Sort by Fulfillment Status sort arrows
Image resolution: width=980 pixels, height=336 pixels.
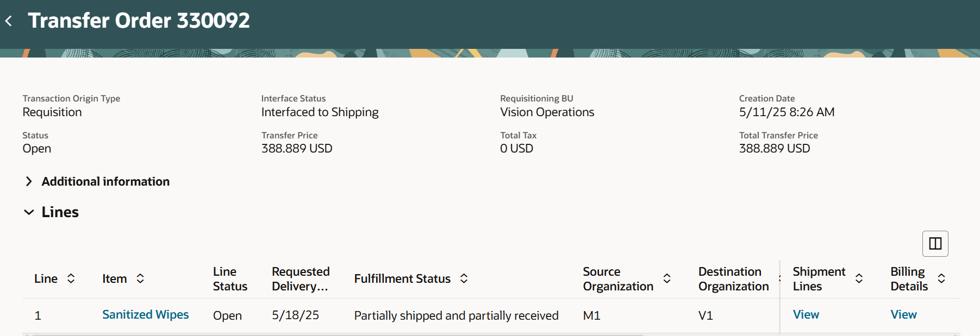[464, 278]
